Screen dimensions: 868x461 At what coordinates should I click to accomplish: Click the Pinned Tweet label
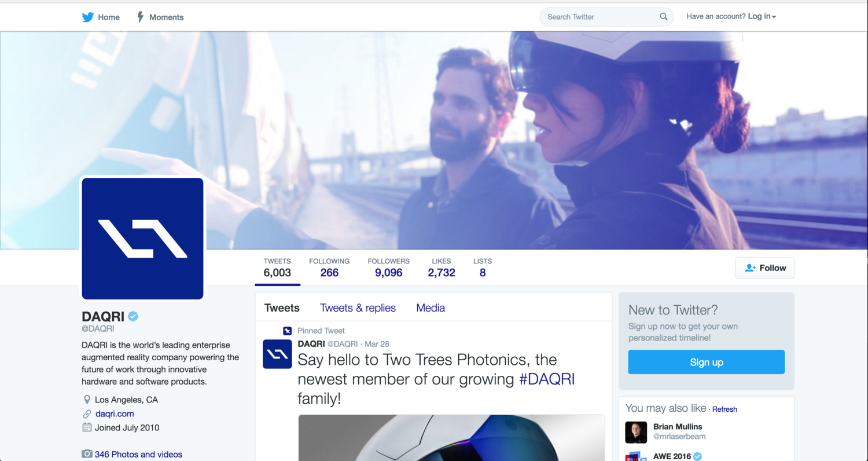(x=321, y=331)
